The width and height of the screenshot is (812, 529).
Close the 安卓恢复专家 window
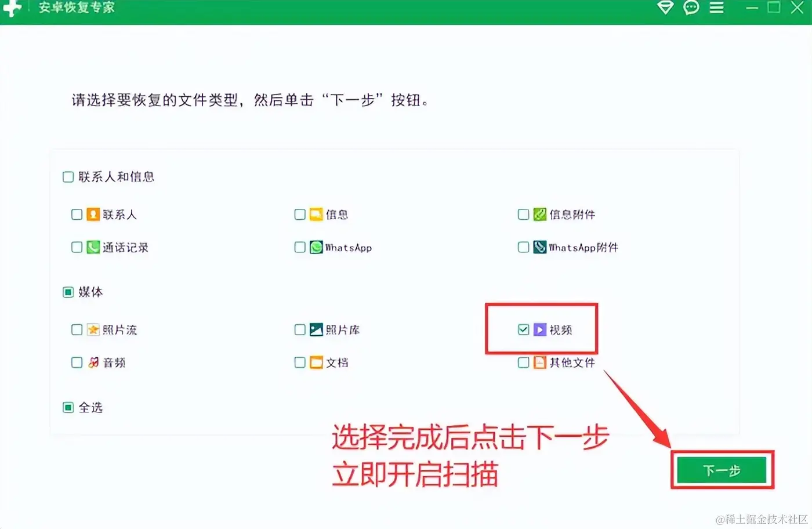pyautogui.click(x=797, y=8)
